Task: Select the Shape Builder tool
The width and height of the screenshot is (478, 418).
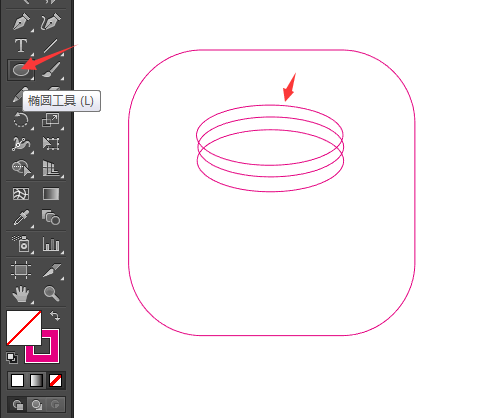Action: point(21,168)
